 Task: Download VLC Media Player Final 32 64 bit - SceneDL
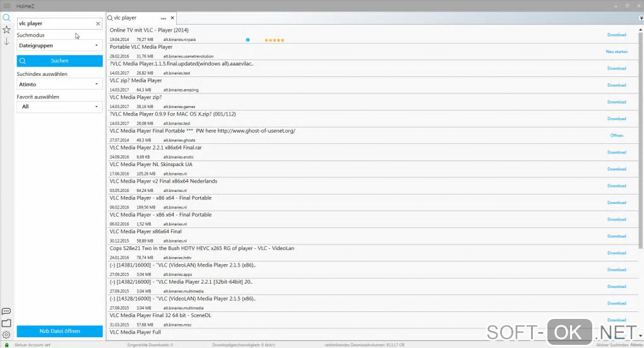(616, 320)
